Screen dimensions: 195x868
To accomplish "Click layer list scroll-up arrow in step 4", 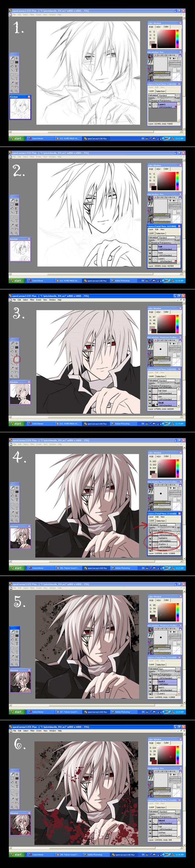I will click(x=179, y=534).
